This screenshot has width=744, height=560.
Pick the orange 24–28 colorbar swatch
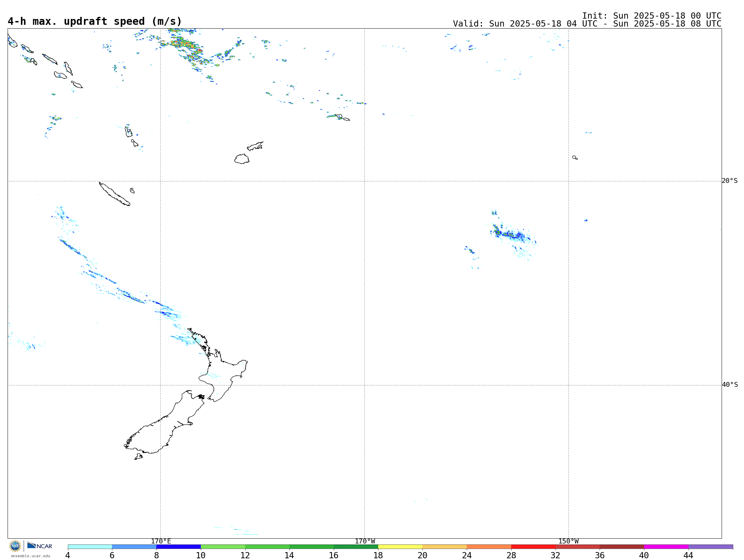pos(489,547)
